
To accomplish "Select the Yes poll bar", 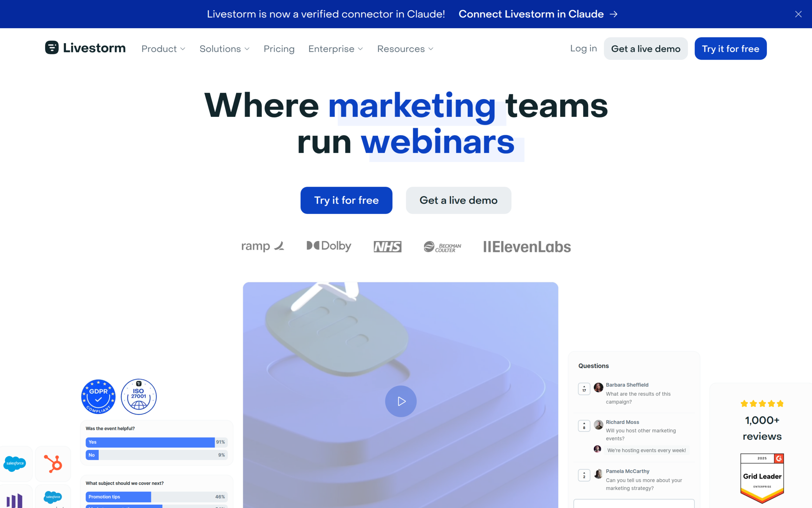I will (156, 442).
